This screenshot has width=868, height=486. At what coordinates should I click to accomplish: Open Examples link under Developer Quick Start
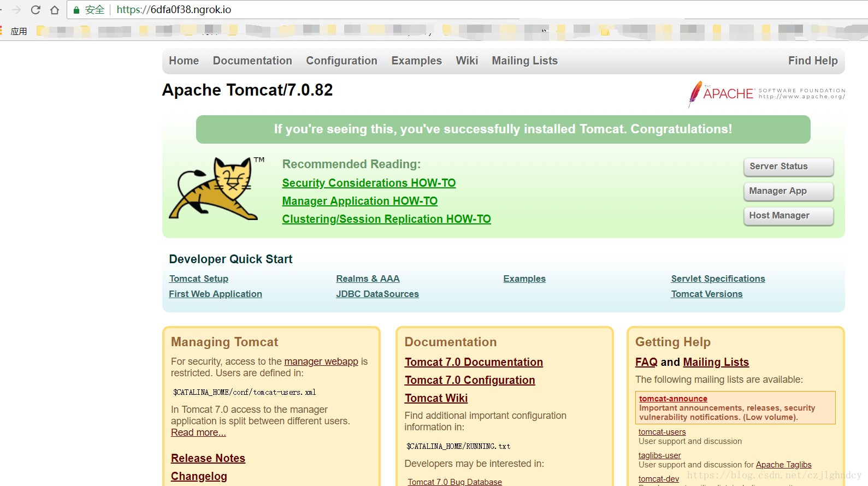pos(524,278)
